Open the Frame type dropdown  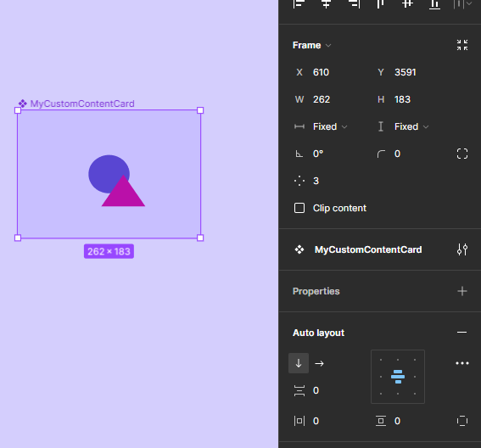click(x=311, y=46)
